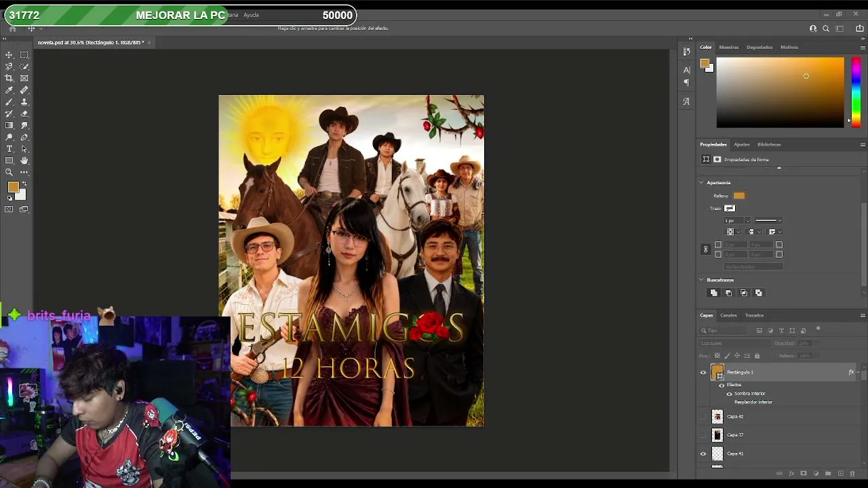
Task: Swap foreground and background colors
Action: pyautogui.click(x=24, y=184)
